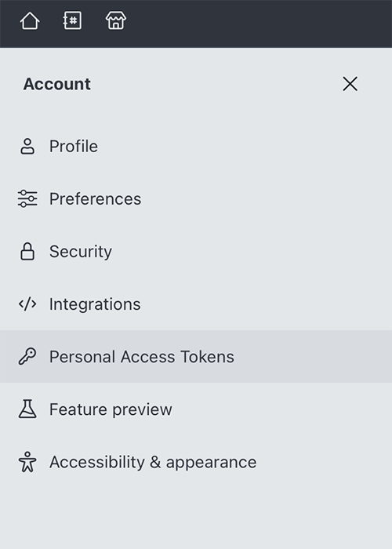Image resolution: width=392 pixels, height=549 pixels.
Task: Click the Profile person icon
Action: tap(27, 147)
